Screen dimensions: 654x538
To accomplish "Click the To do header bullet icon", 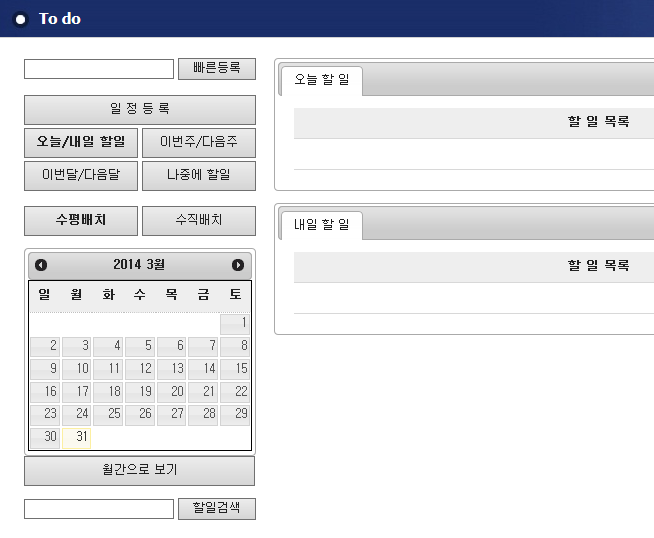I will [20, 19].
